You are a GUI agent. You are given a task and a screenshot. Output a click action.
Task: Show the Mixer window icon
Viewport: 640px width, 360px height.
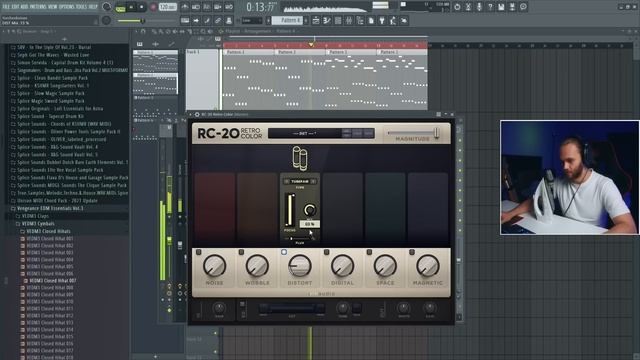click(349, 20)
